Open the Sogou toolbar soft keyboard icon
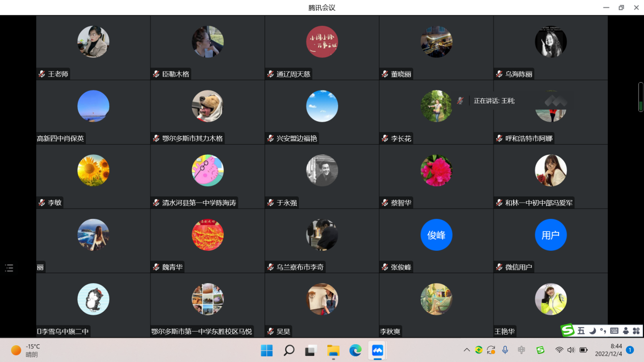This screenshot has height=362, width=644. pyautogui.click(x=614, y=331)
